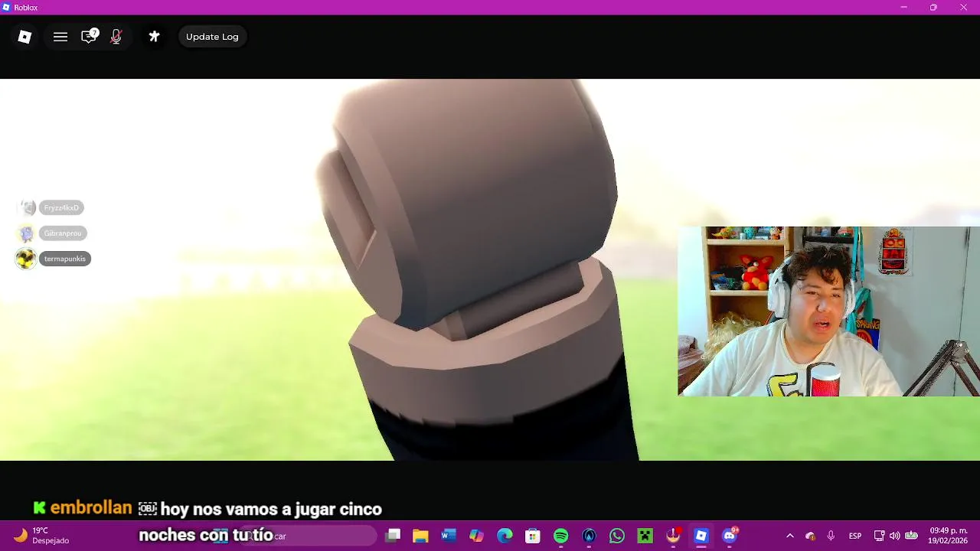Open the battery tray icon
Image resolution: width=980 pixels, height=551 pixels.
(911, 536)
